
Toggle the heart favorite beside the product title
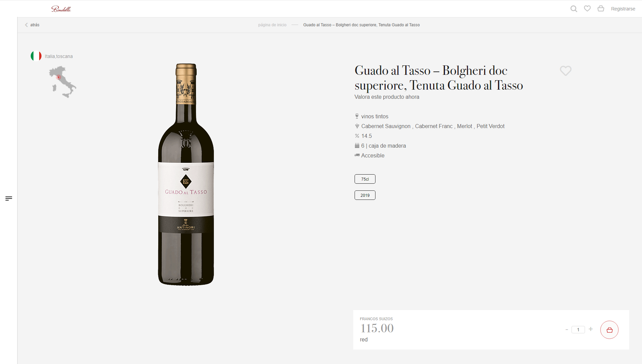(565, 71)
